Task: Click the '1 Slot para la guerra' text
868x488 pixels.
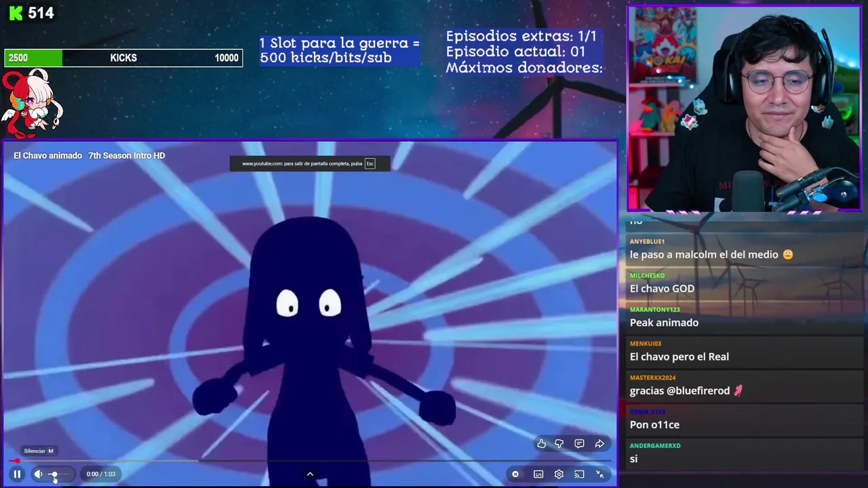Action: (x=339, y=43)
